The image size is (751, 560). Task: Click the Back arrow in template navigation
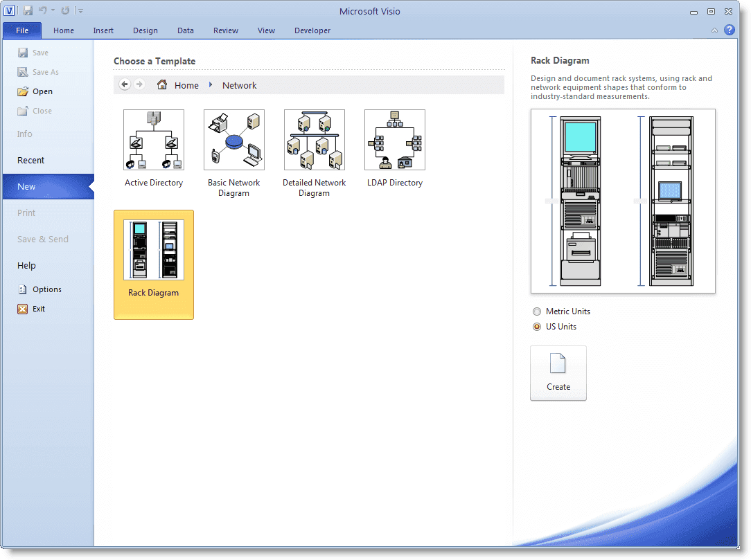125,84
